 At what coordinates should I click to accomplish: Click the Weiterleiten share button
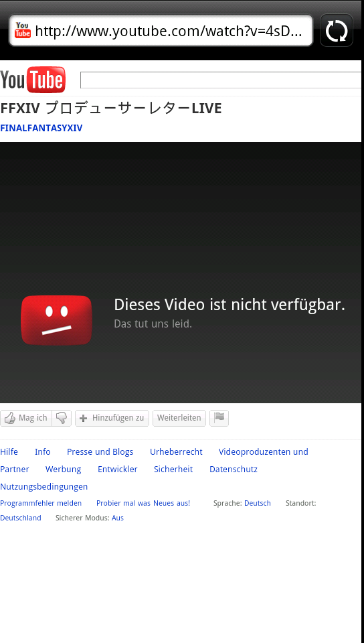tap(179, 418)
